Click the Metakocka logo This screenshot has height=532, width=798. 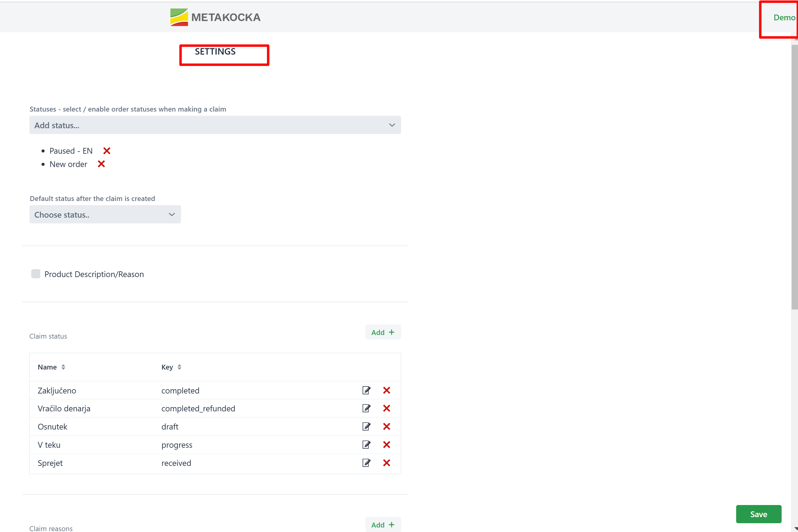coord(215,17)
